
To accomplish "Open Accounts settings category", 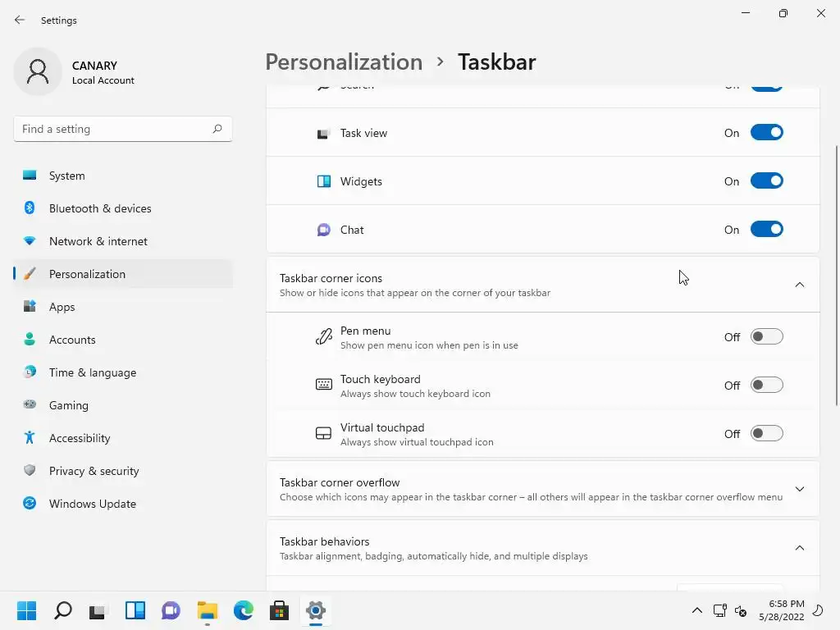I will [123, 340].
